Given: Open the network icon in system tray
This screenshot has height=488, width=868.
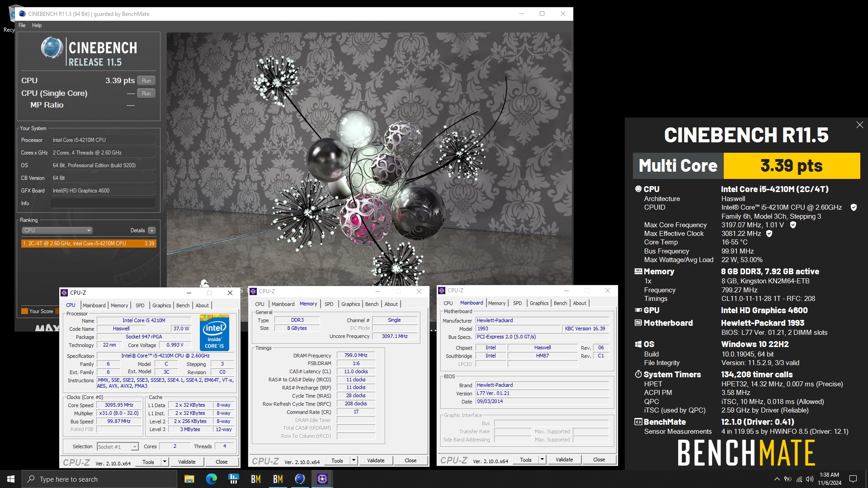Looking at the screenshot, I should tap(799, 479).
